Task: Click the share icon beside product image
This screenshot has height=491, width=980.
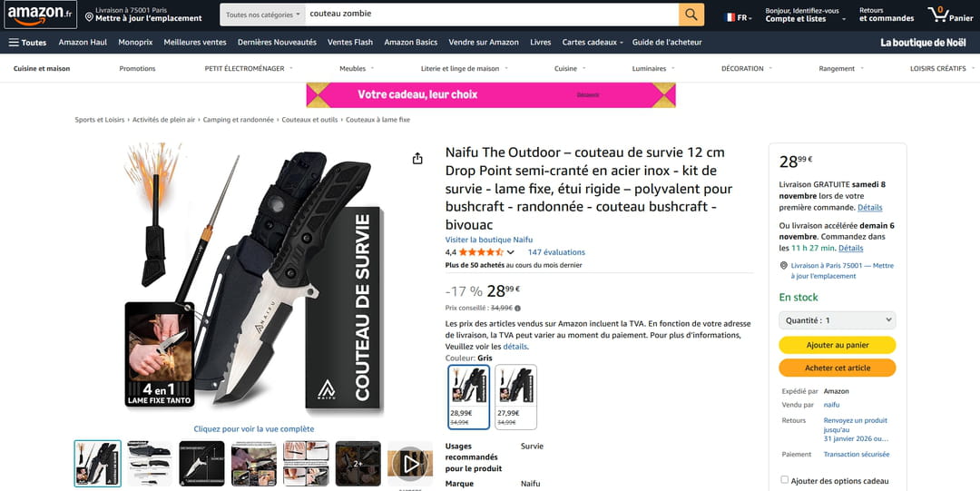Action: pyautogui.click(x=417, y=159)
